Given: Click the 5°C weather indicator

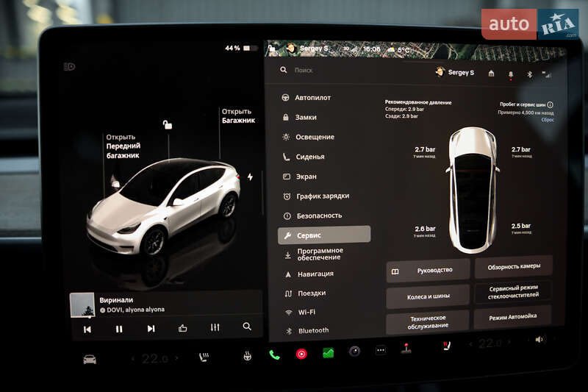Looking at the screenshot, I should pos(398,49).
